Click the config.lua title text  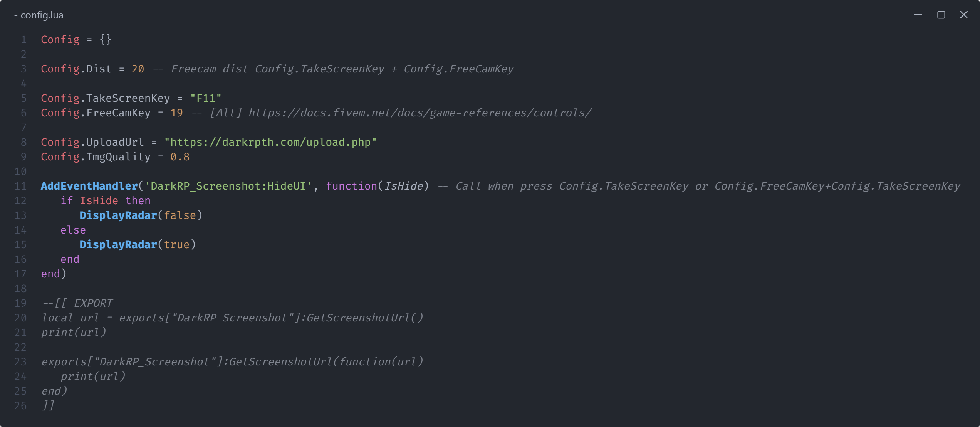pos(42,15)
